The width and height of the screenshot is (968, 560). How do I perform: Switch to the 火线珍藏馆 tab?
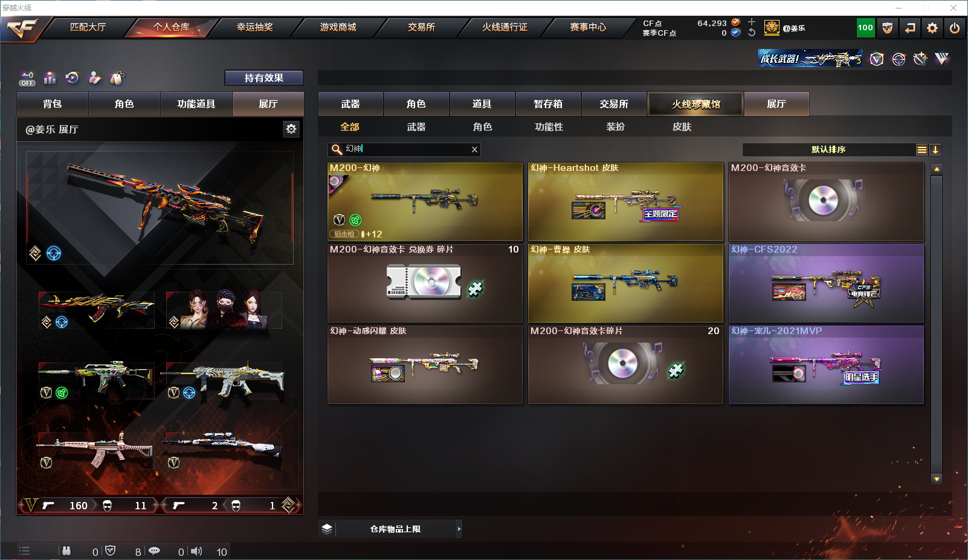[695, 104]
